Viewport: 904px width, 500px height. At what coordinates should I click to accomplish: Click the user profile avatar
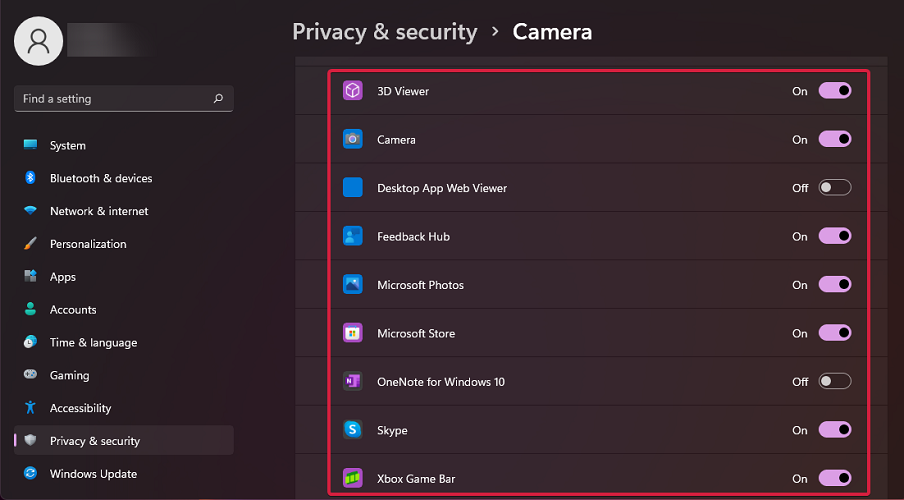pyautogui.click(x=39, y=40)
